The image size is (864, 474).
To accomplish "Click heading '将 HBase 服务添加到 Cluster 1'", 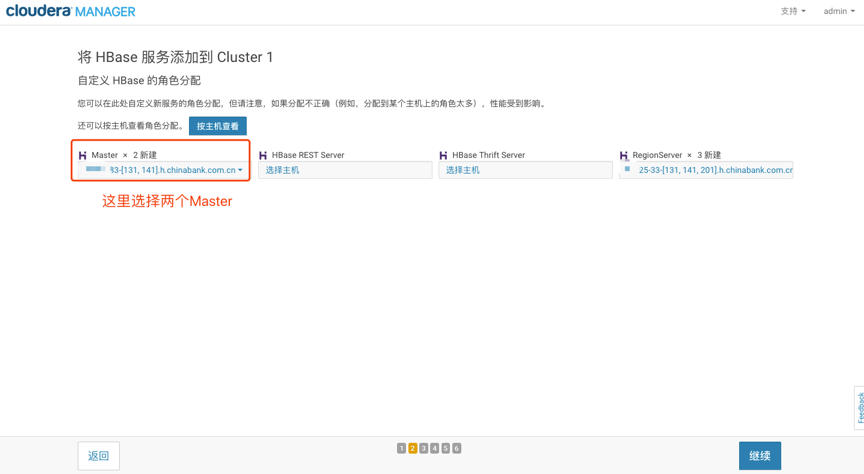I will tap(175, 57).
